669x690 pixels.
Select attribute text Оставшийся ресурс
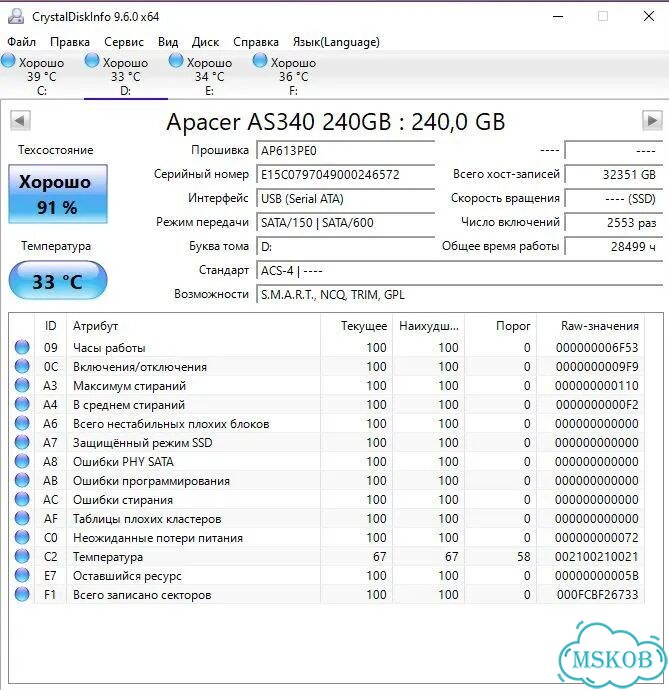(x=127, y=576)
